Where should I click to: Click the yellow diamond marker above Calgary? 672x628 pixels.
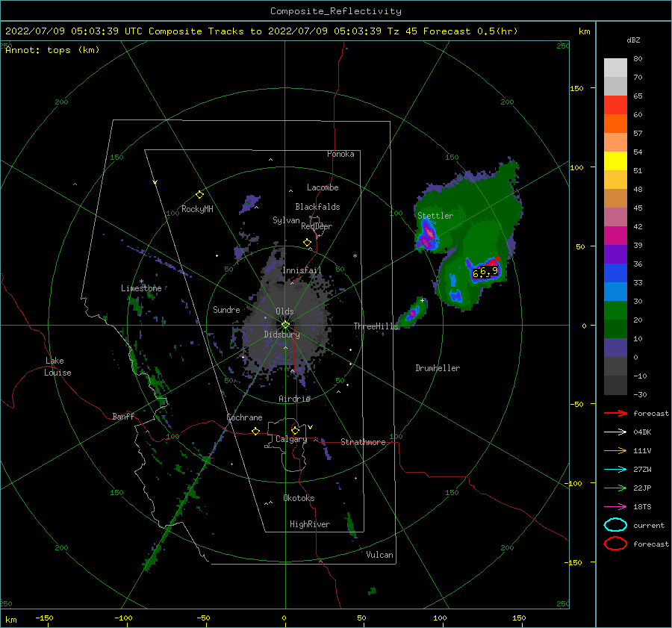tap(295, 430)
